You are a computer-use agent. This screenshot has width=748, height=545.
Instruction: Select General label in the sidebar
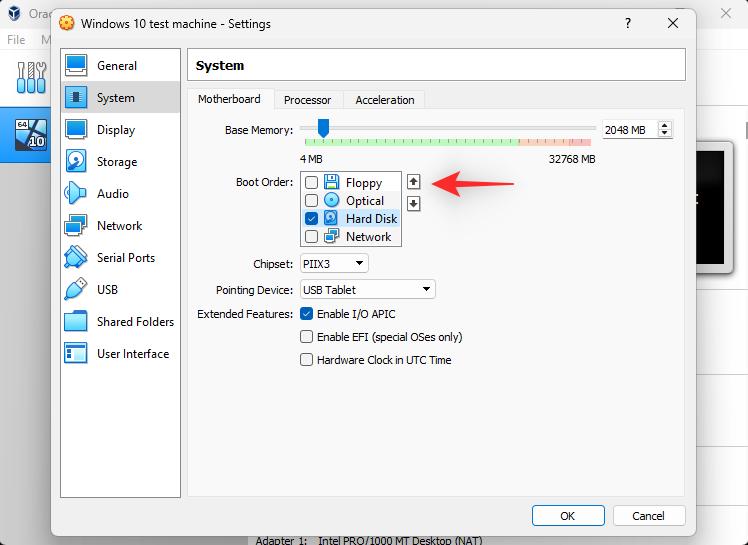point(117,66)
